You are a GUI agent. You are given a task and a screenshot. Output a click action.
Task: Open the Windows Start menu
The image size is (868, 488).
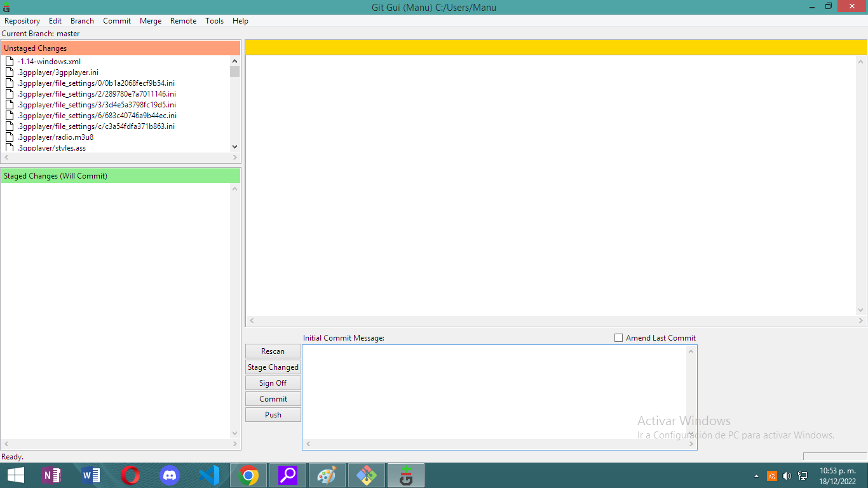(16, 475)
